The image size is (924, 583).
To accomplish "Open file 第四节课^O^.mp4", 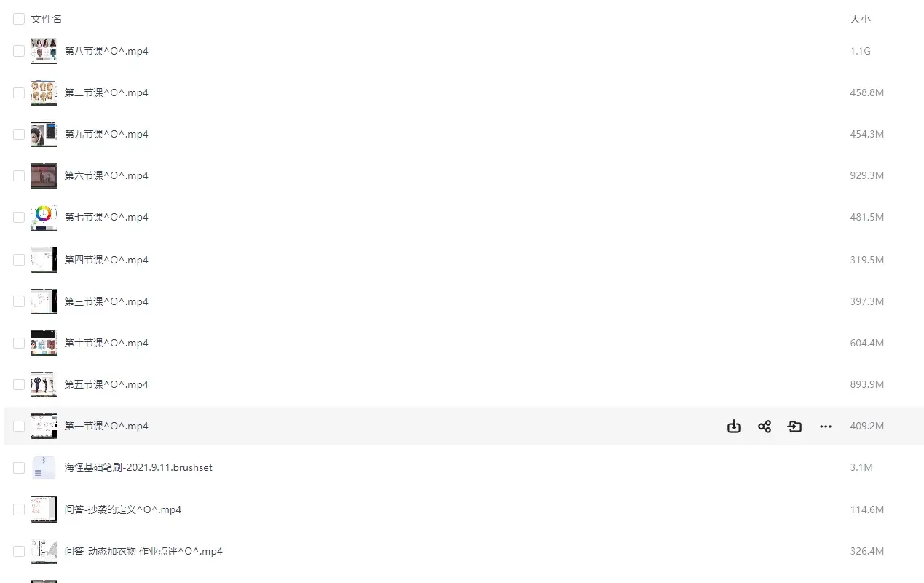I will point(106,260).
